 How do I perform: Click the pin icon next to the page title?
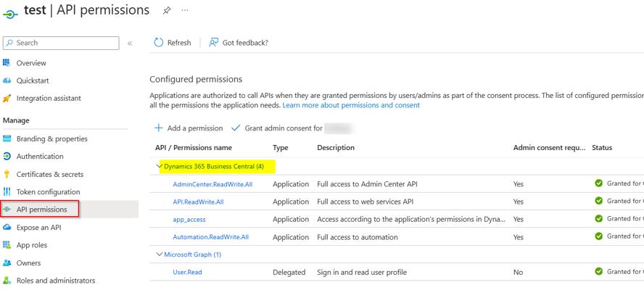click(x=167, y=11)
